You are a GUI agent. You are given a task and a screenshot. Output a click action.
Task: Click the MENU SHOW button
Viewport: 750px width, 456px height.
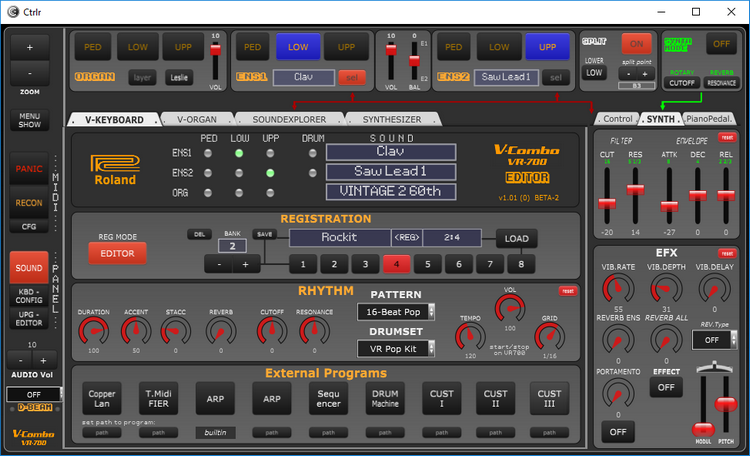pyautogui.click(x=30, y=120)
